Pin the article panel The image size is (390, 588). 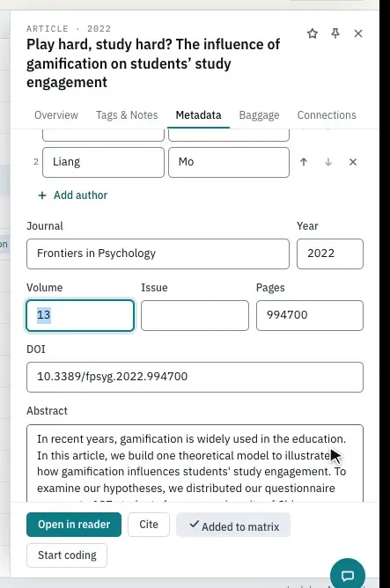pyautogui.click(x=335, y=33)
